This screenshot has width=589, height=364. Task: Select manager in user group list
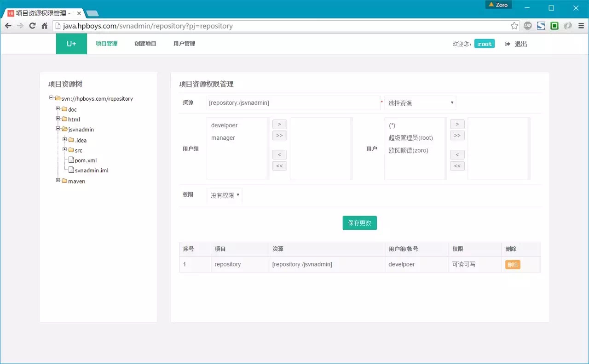223,138
